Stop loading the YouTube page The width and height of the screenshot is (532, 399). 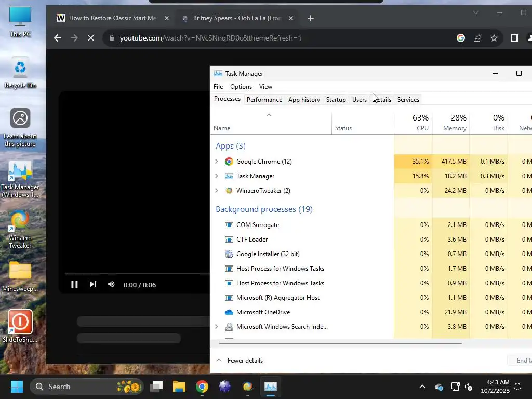click(90, 38)
